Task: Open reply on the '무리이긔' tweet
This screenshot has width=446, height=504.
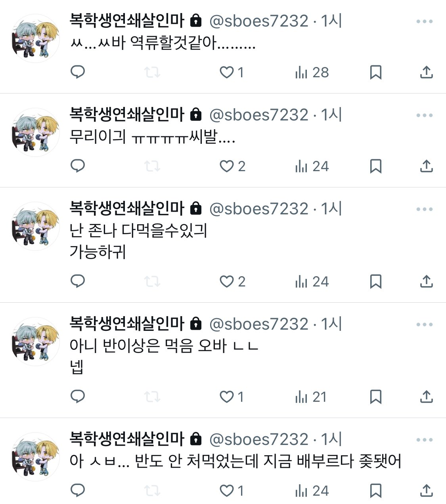Action: [x=78, y=166]
